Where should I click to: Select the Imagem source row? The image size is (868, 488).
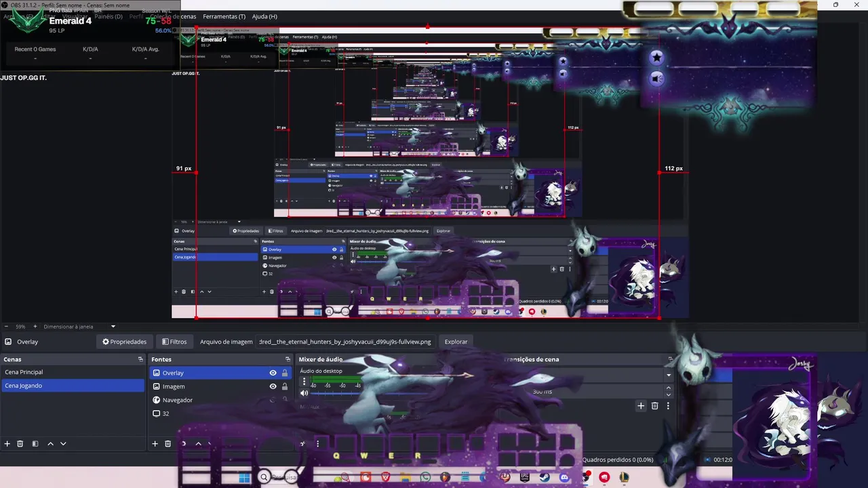coord(220,386)
